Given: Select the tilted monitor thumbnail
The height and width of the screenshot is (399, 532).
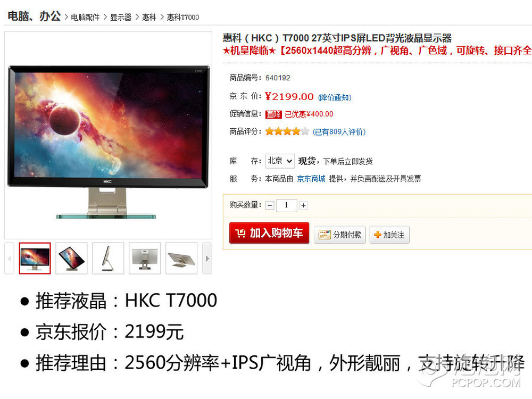Looking at the screenshot, I should click(71, 258).
